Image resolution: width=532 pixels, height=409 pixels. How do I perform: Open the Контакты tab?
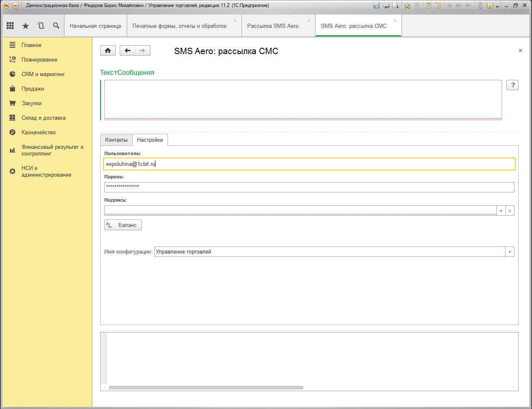coord(116,140)
